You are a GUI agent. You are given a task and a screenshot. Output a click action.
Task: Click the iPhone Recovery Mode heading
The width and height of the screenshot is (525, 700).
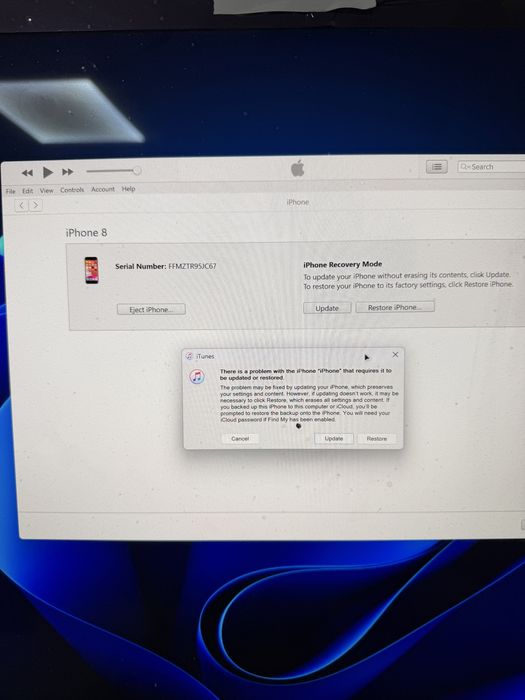pyautogui.click(x=343, y=264)
